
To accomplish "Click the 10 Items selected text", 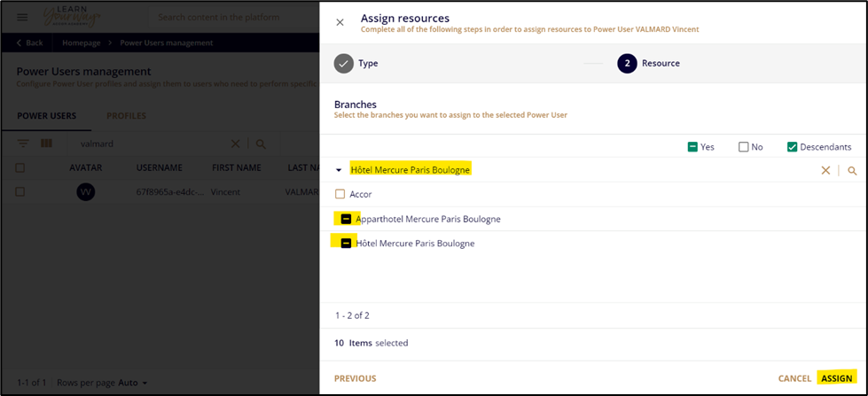I will point(371,343).
